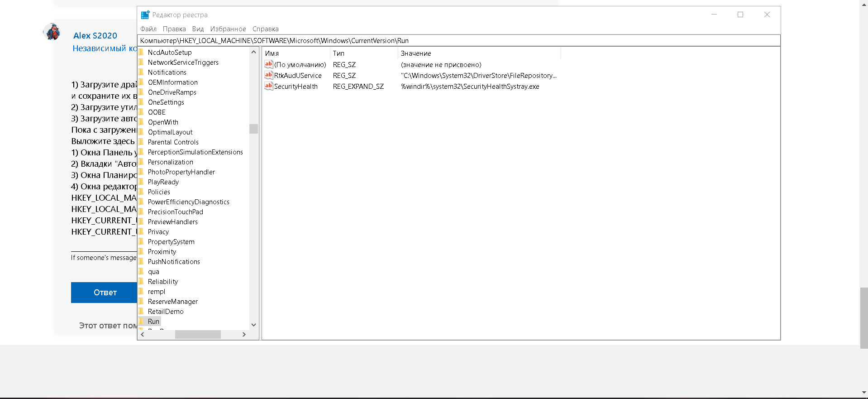Select the OneDriveRamps key
The width and height of the screenshot is (868, 399).
click(172, 92)
